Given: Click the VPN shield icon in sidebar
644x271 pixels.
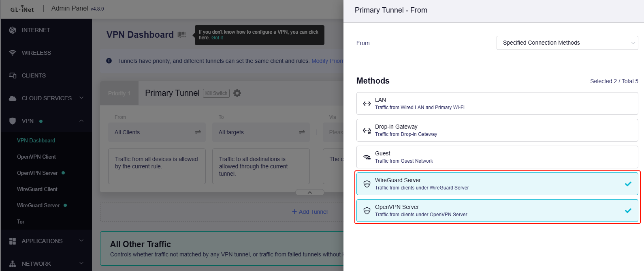Looking at the screenshot, I should click(x=13, y=121).
